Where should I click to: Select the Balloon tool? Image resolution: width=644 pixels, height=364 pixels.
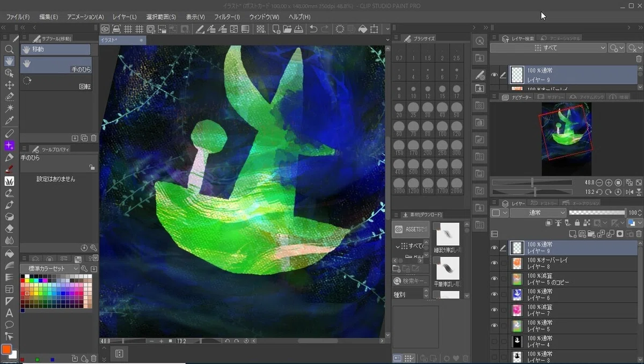click(x=9, y=325)
